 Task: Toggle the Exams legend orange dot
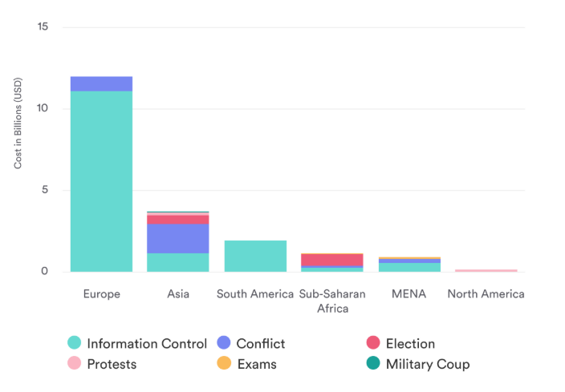[x=223, y=364]
